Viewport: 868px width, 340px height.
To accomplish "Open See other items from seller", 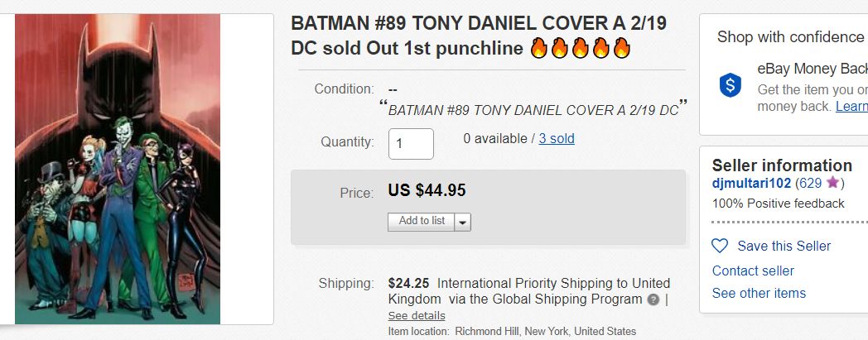I will tap(759, 293).
